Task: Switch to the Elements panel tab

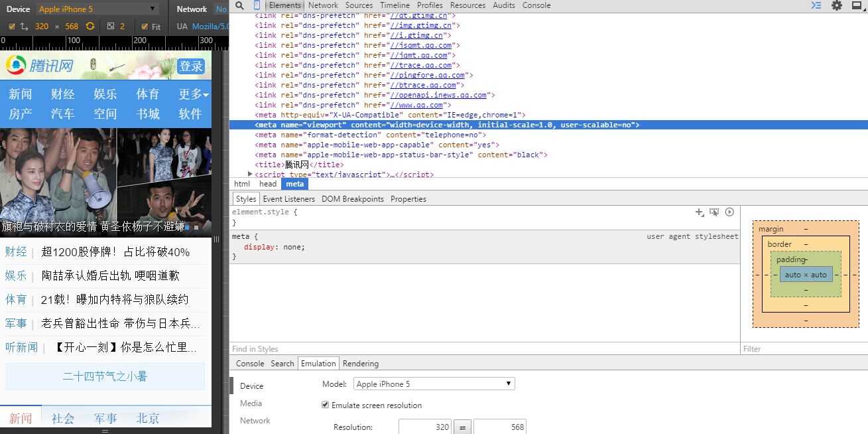Action: point(284,5)
